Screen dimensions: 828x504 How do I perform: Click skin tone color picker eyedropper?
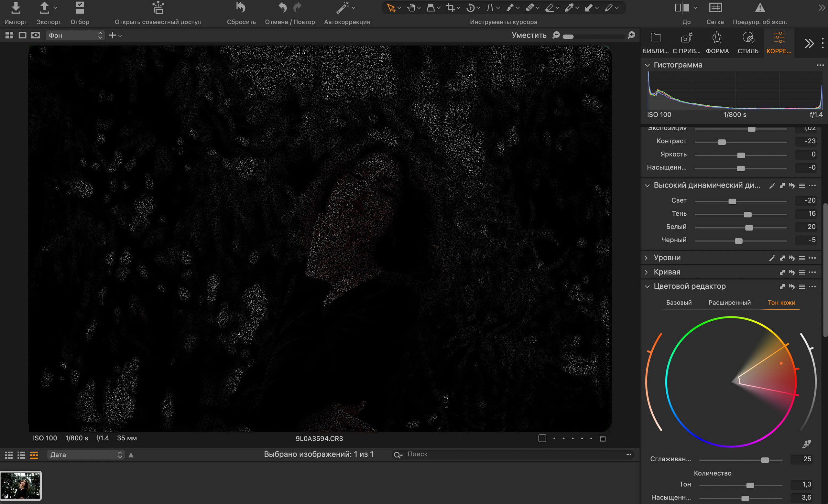pyautogui.click(x=807, y=444)
